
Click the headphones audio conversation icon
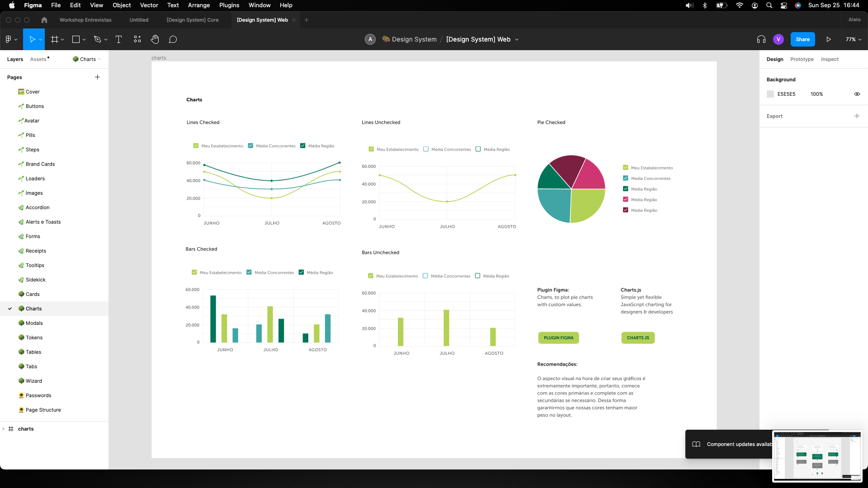(761, 39)
